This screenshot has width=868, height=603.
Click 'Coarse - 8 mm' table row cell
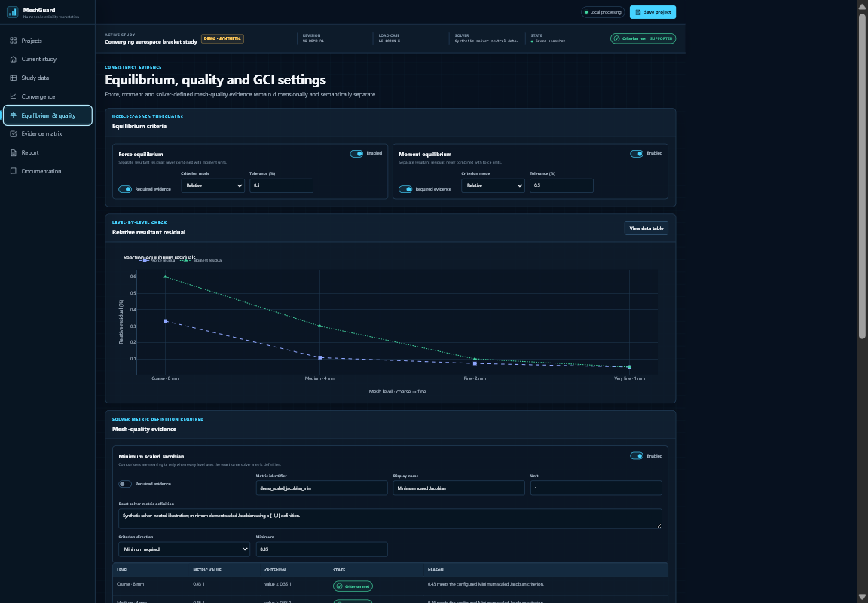pyautogui.click(x=130, y=584)
